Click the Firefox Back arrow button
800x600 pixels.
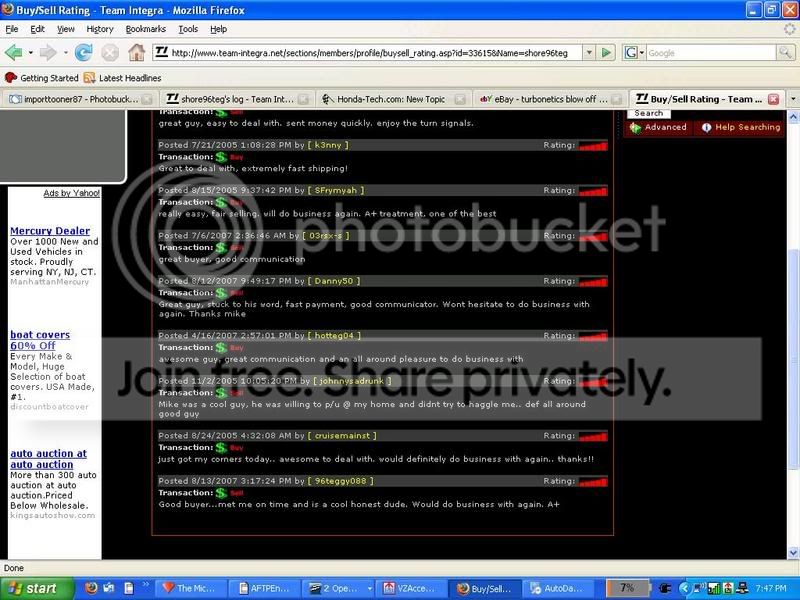(x=14, y=52)
